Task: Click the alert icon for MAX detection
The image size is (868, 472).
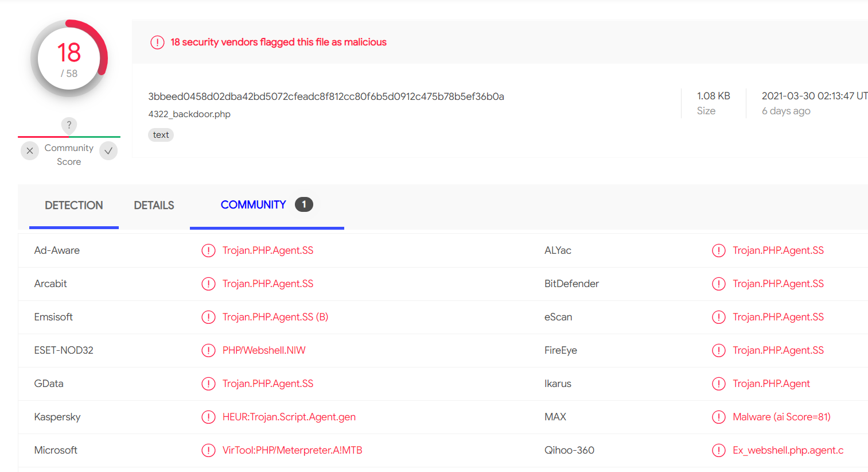Action: pyautogui.click(x=719, y=417)
